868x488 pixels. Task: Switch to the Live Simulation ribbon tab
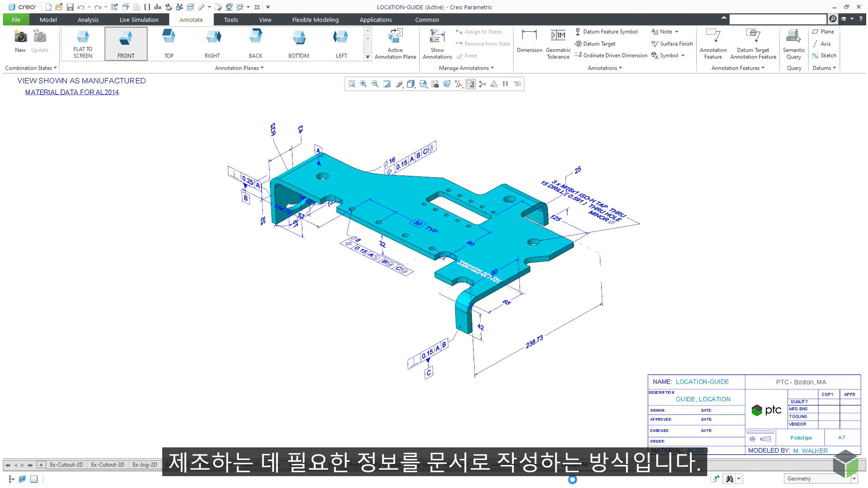point(139,20)
